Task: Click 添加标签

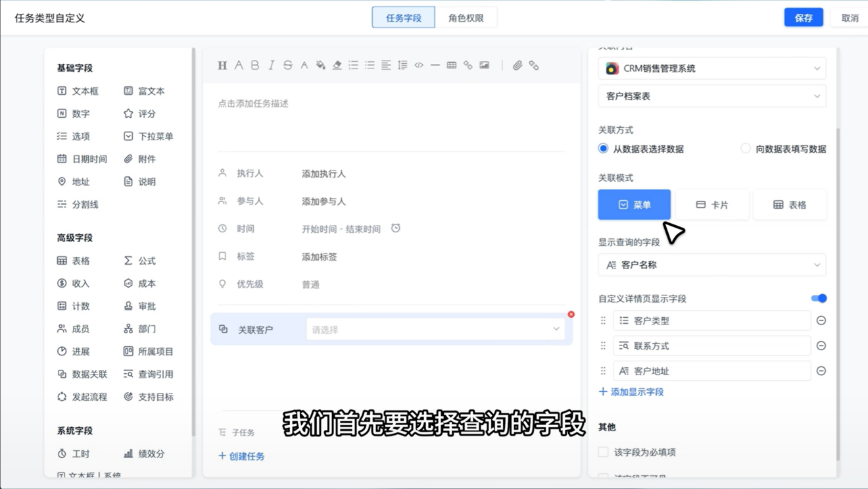Action: pos(319,257)
